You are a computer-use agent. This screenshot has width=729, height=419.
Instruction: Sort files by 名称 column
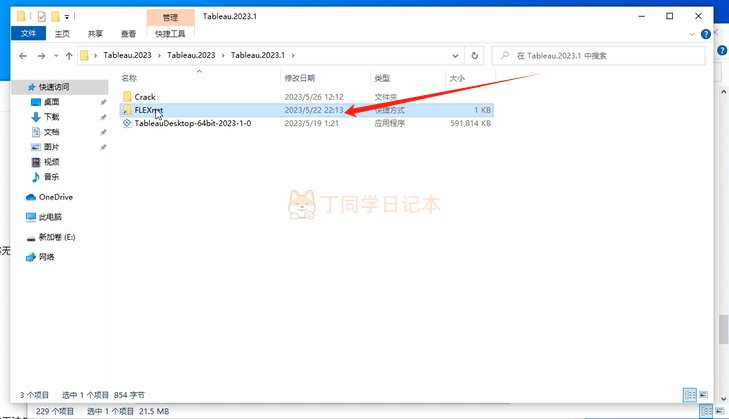(x=200, y=78)
